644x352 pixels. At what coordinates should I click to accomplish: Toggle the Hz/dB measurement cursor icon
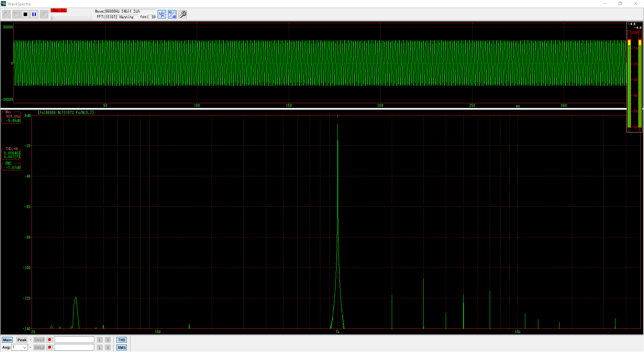pyautogui.click(x=172, y=14)
